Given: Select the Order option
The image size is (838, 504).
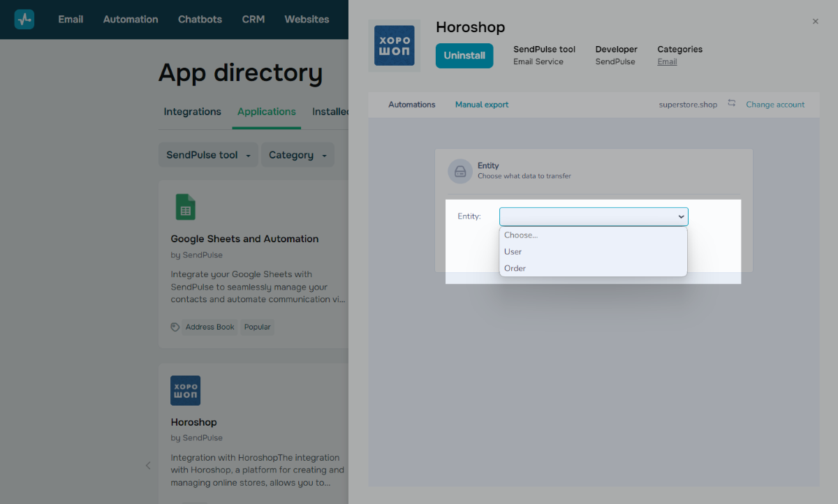Looking at the screenshot, I should tap(593, 268).
